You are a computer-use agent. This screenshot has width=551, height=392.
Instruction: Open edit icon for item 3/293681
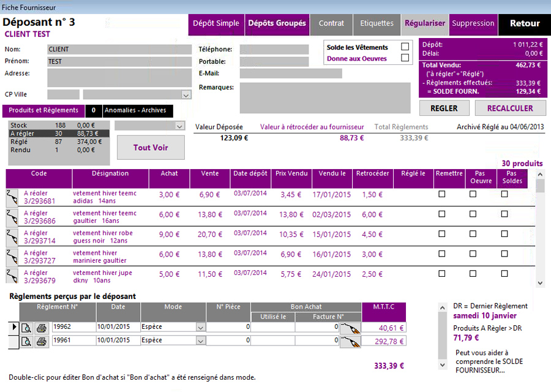[12, 197]
